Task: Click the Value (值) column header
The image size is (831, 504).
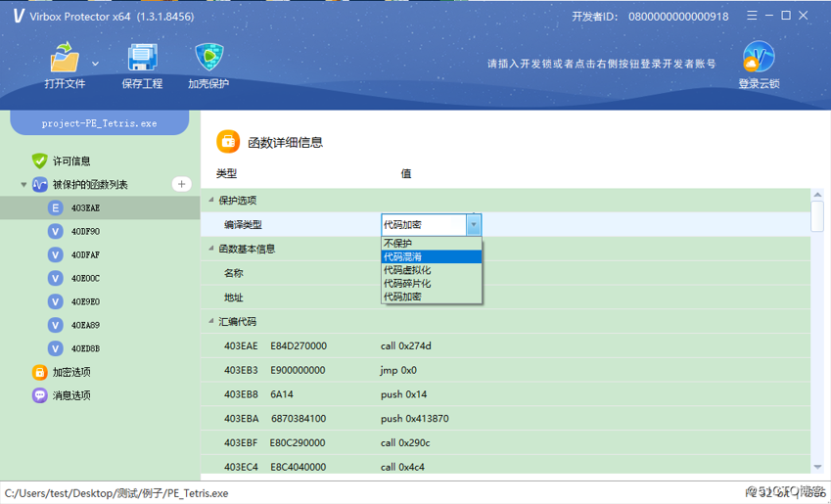Action: tap(406, 173)
